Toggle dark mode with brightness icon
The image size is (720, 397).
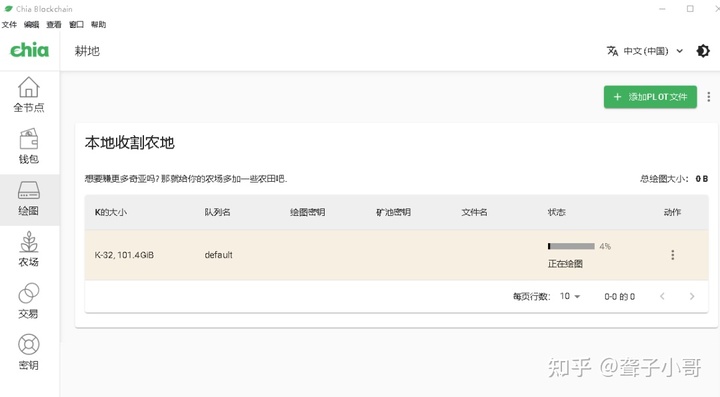click(x=703, y=51)
